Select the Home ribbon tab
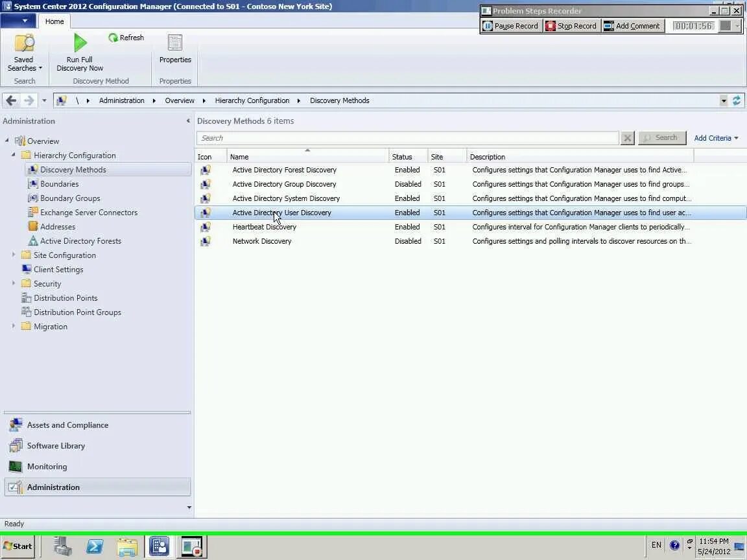This screenshot has width=747, height=560. (x=54, y=21)
